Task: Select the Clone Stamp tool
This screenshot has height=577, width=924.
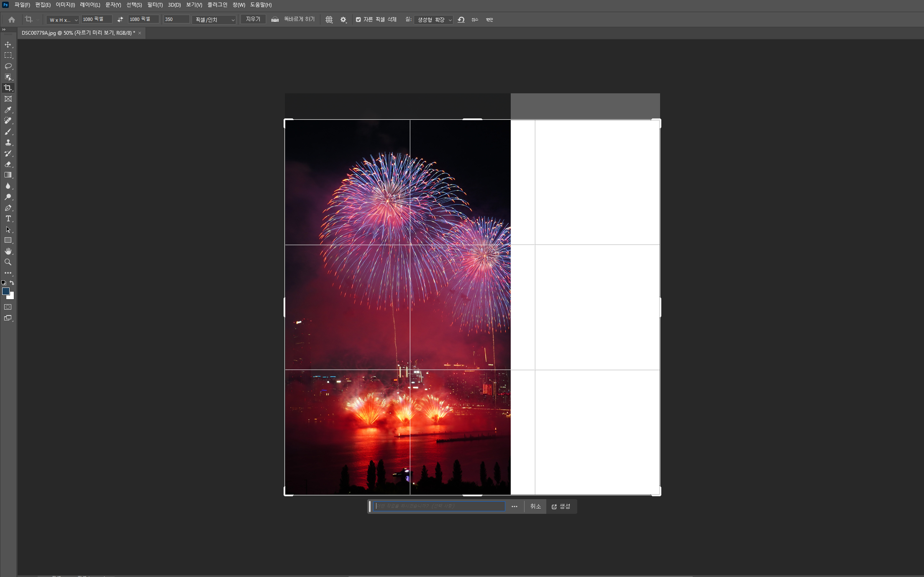Action: (x=8, y=143)
